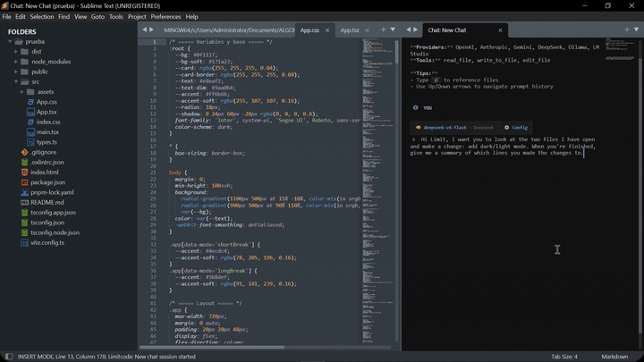Open README.md file in sidebar
This screenshot has height=362, width=644.
point(47,202)
